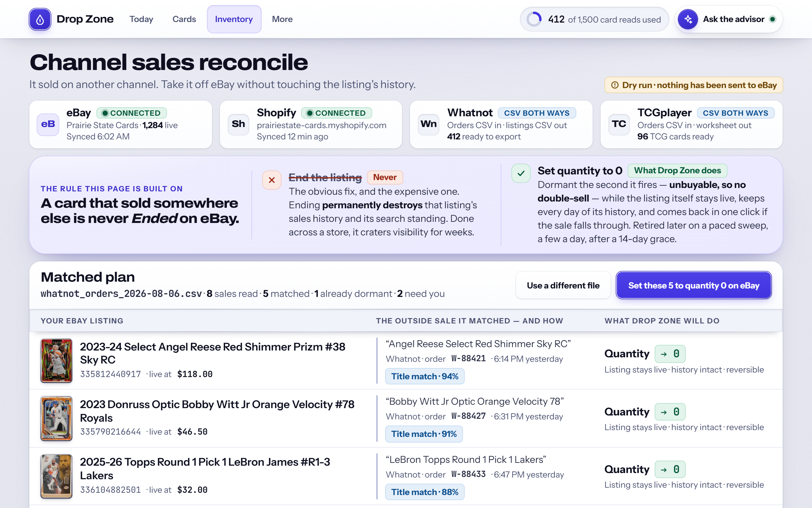
Task: Click listing ID 335812440917
Action: point(111,374)
